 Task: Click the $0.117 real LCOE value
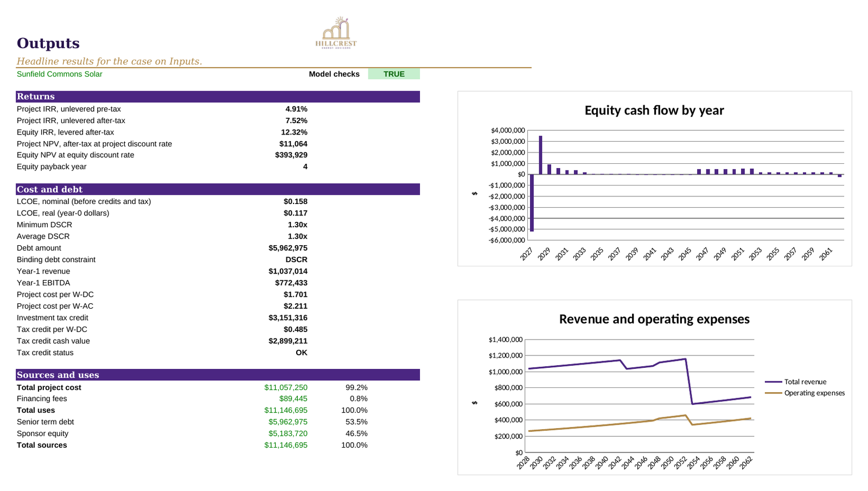pos(296,213)
